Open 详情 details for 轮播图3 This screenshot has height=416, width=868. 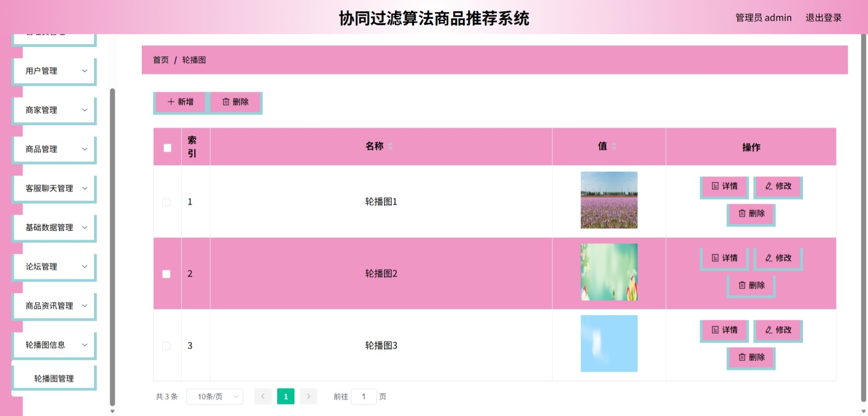724,330
